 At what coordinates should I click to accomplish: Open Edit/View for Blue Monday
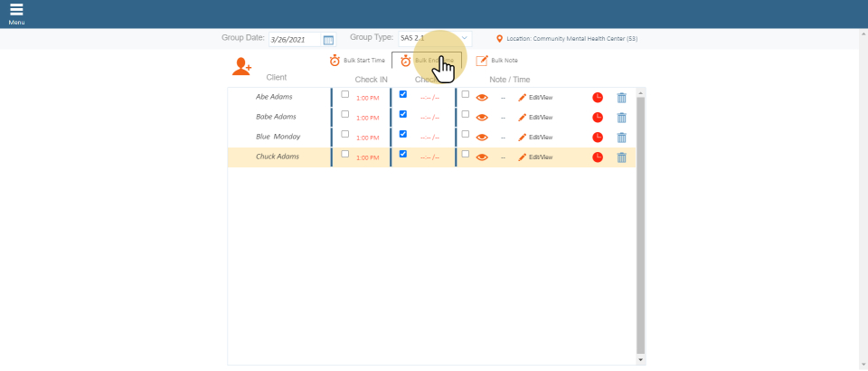535,138
